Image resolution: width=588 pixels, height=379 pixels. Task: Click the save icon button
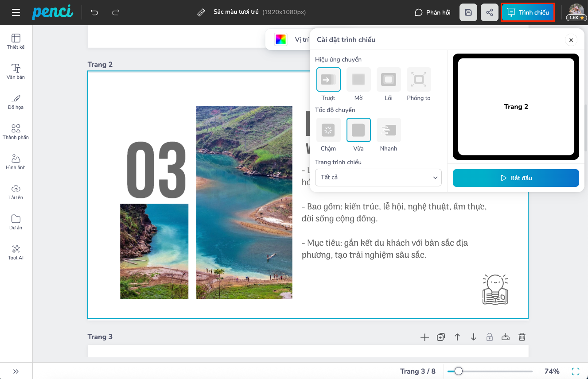pos(468,12)
